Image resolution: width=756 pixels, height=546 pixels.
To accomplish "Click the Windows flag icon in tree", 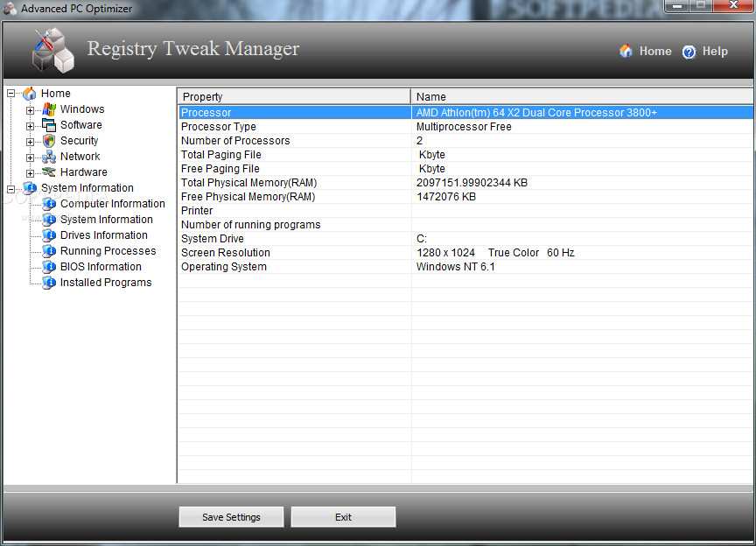I will [49, 109].
